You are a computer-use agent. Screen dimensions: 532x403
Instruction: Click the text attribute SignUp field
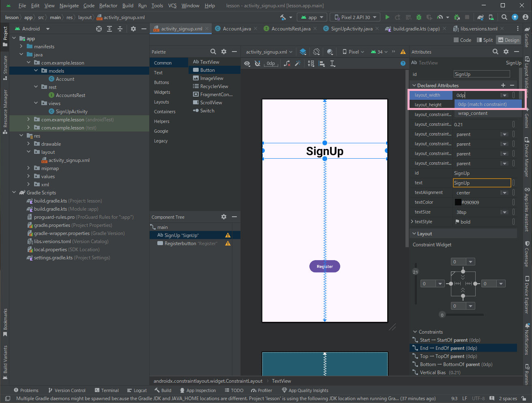482,183
